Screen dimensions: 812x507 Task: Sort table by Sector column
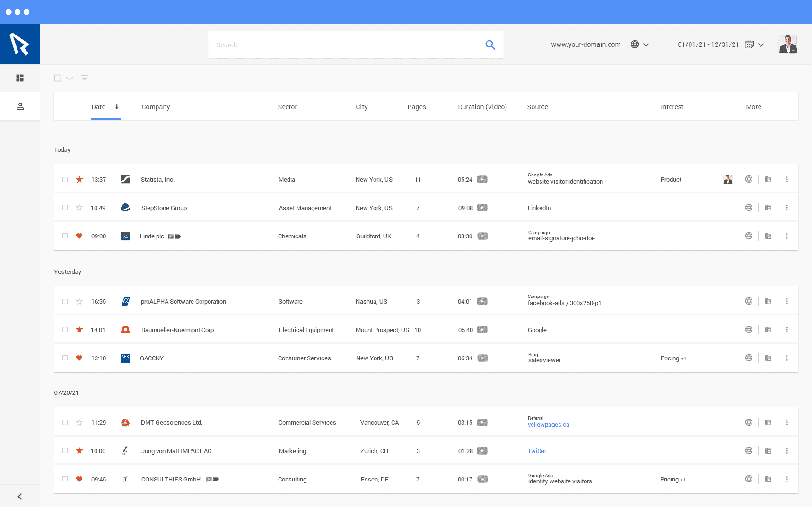point(287,107)
